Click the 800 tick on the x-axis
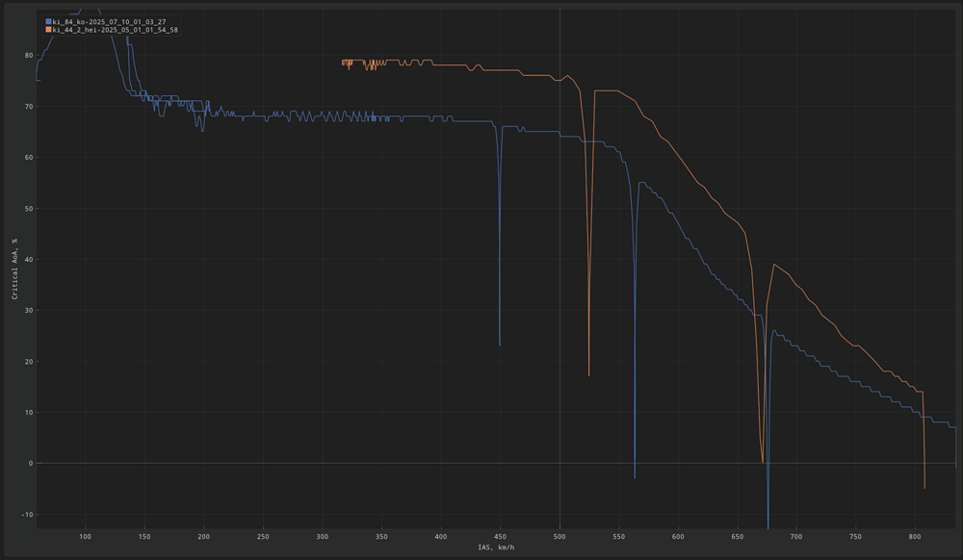 pos(915,535)
